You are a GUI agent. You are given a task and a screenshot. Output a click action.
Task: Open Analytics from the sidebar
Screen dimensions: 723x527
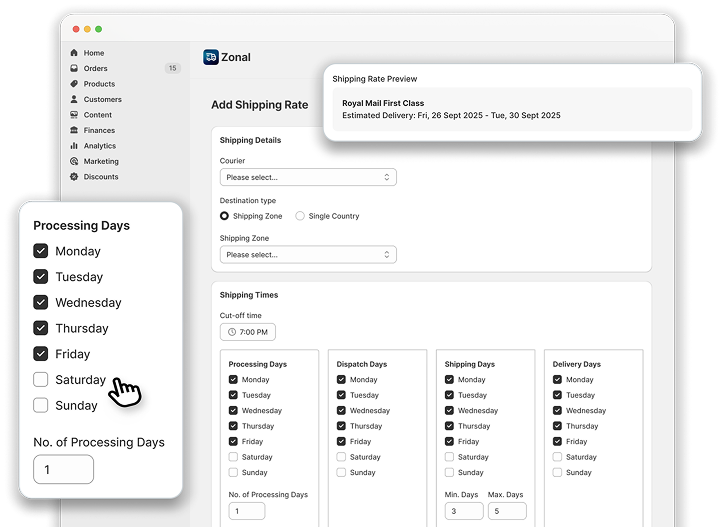click(100, 146)
